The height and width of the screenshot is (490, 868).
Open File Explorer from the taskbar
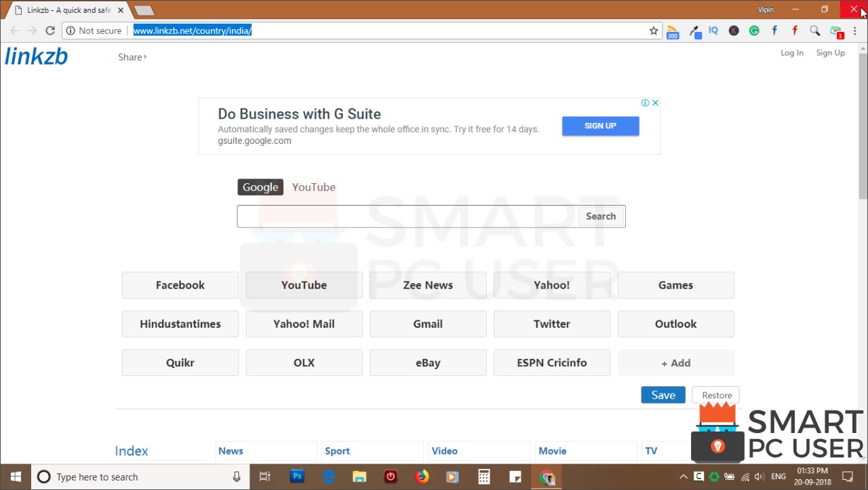(x=359, y=476)
